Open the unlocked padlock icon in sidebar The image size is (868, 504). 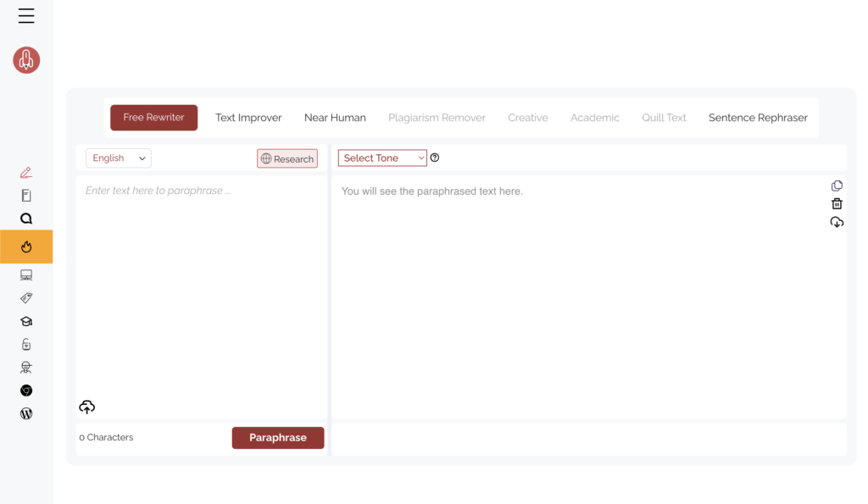pyautogui.click(x=26, y=345)
